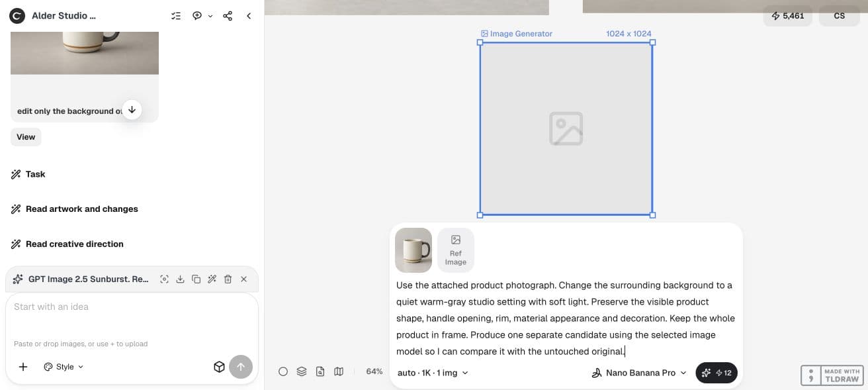868x390 pixels.
Task: Open the Nano Banana Pro model dropdown
Action: pos(639,373)
